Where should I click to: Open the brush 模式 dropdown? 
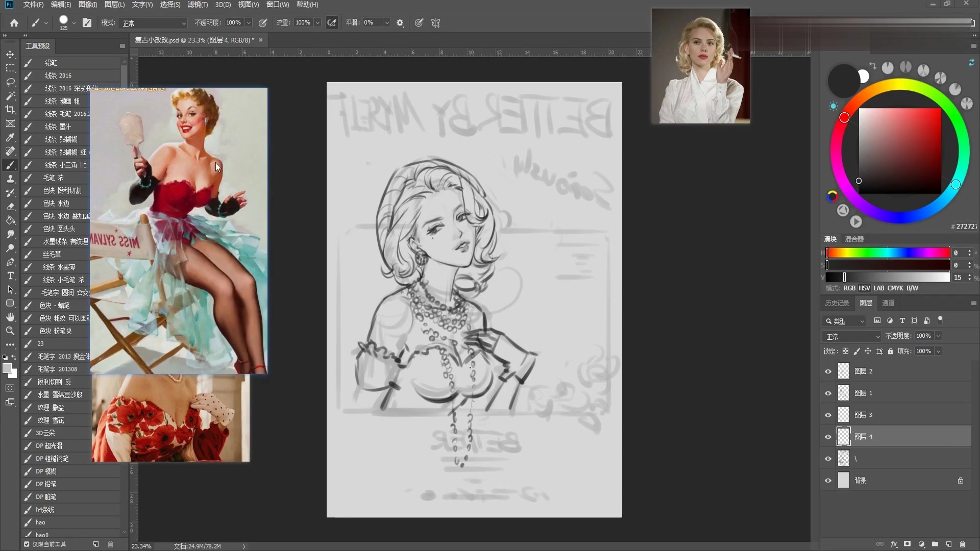[x=154, y=23]
